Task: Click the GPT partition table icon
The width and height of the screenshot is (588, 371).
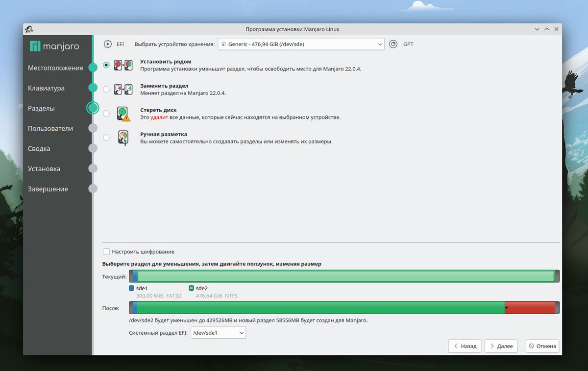Action: (x=393, y=44)
